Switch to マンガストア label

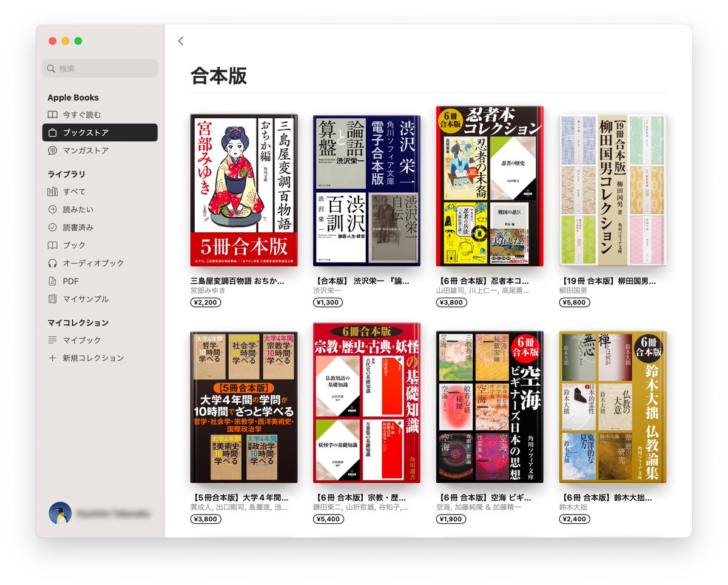(86, 150)
